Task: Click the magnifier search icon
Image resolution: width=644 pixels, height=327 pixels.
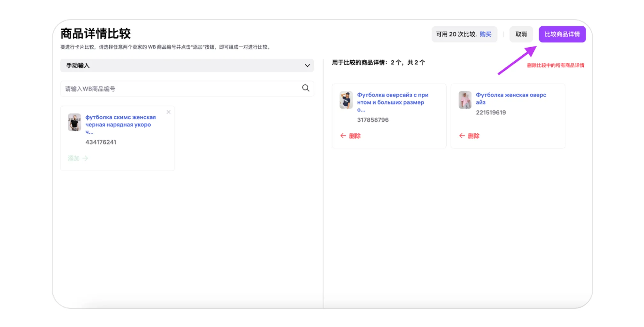Action: 305,88
